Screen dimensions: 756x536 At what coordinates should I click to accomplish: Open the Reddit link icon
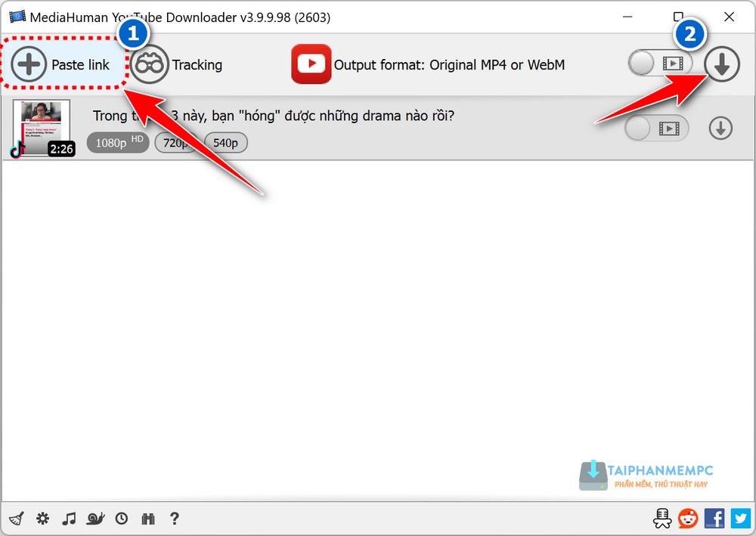click(x=688, y=518)
